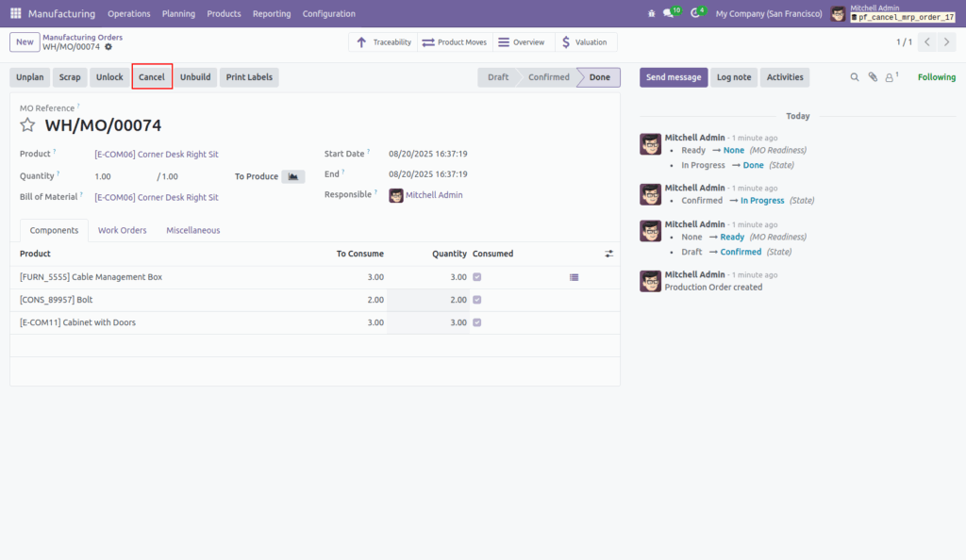Image resolution: width=966 pixels, height=560 pixels.
Task: Click the Valuation icon button
Action: coord(566,41)
